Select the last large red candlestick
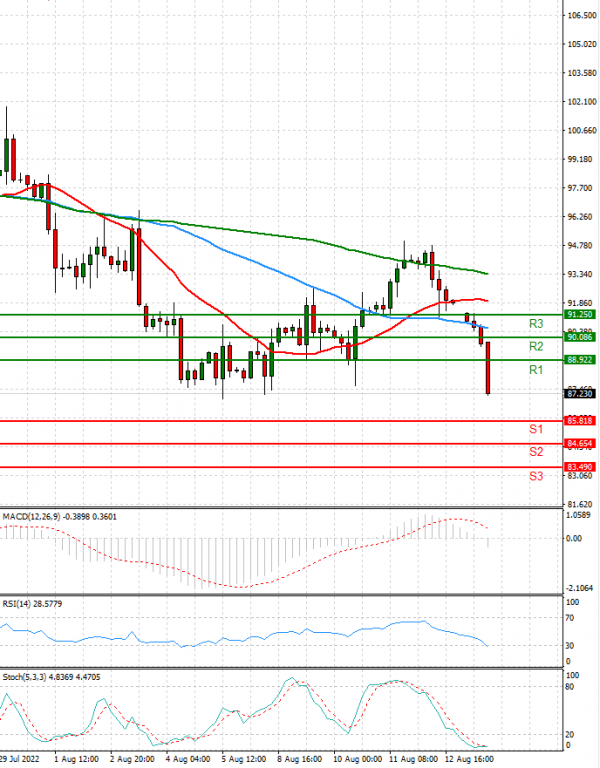Viewport: 600px width, 768px height. [x=488, y=367]
